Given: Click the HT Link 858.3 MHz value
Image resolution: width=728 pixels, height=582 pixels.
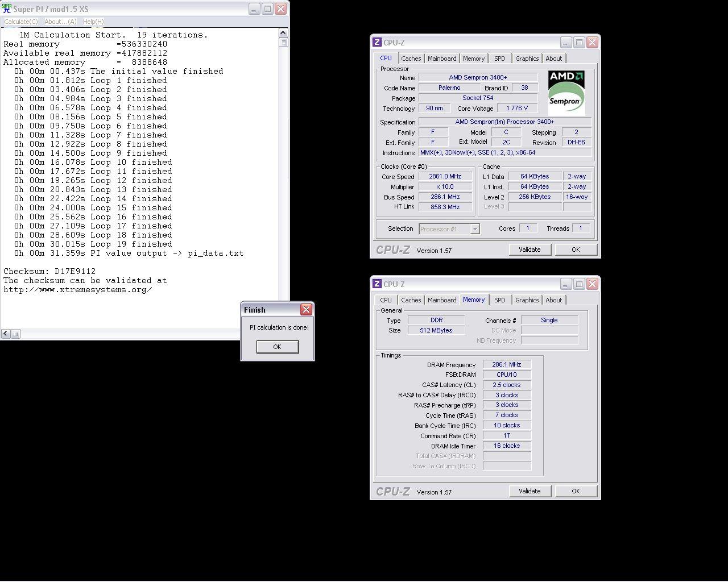Looking at the screenshot, I should click(x=445, y=207).
